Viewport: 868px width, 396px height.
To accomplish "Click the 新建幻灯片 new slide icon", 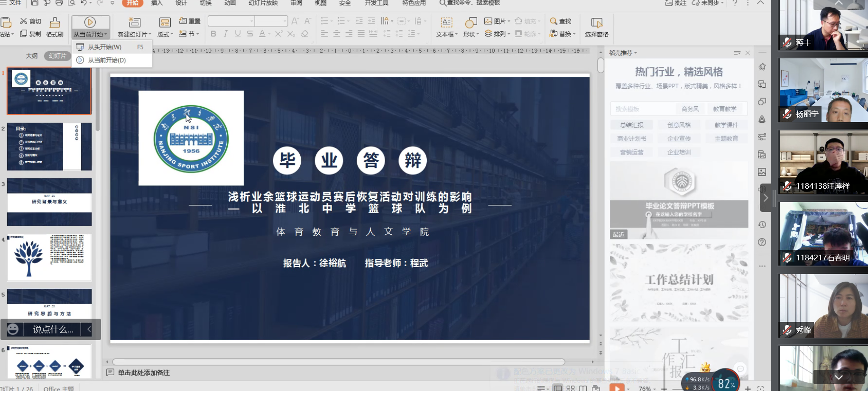I will [135, 22].
